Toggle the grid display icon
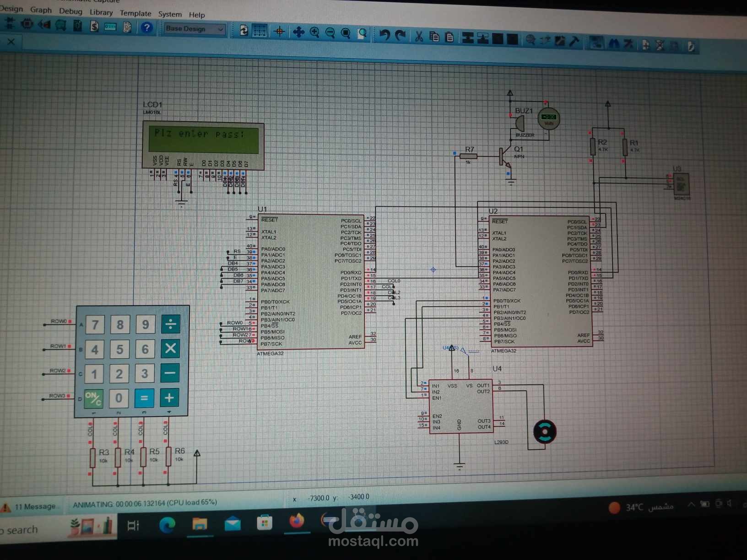 pos(260,31)
